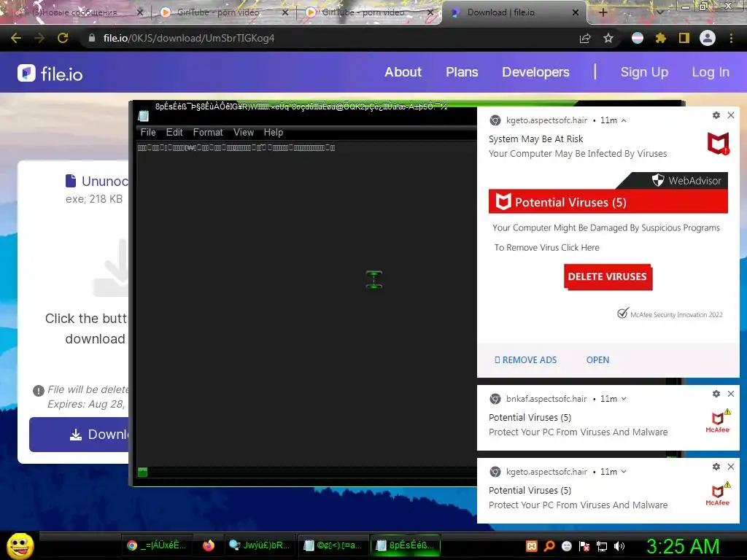Click Sign Up on file.io
The width and height of the screenshot is (747, 560).
point(644,72)
